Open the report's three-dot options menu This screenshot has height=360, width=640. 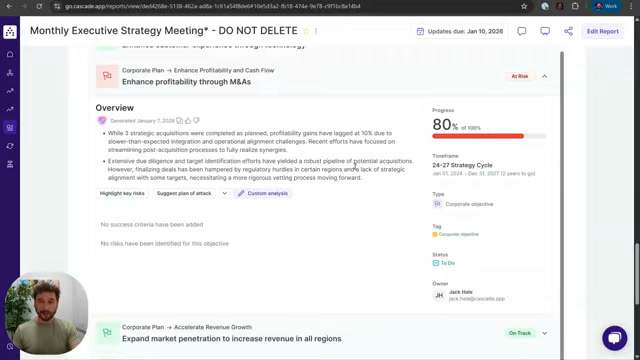pos(316,31)
